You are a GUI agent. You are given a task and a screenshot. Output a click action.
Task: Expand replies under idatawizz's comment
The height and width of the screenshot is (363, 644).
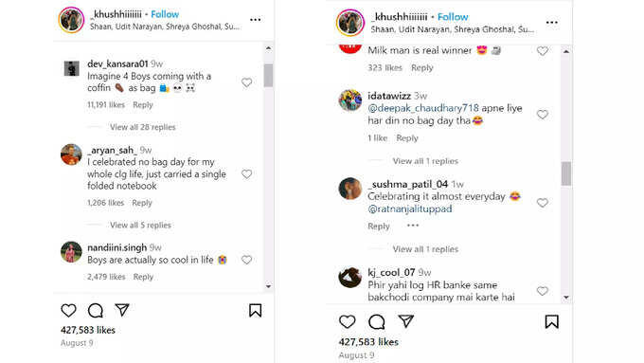pyautogui.click(x=425, y=161)
